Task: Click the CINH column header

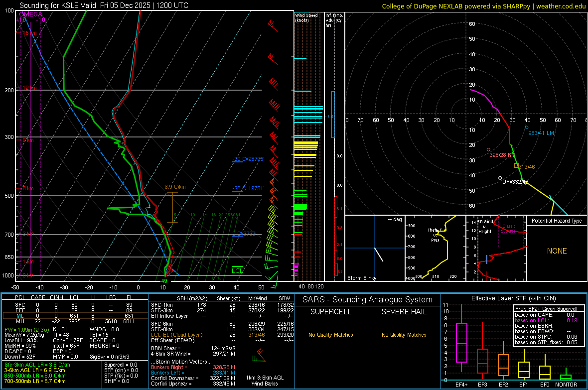Action: [x=56, y=297]
